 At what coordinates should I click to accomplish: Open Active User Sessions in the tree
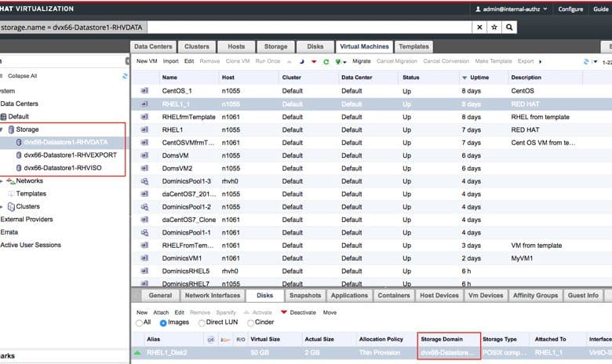[x=31, y=245]
